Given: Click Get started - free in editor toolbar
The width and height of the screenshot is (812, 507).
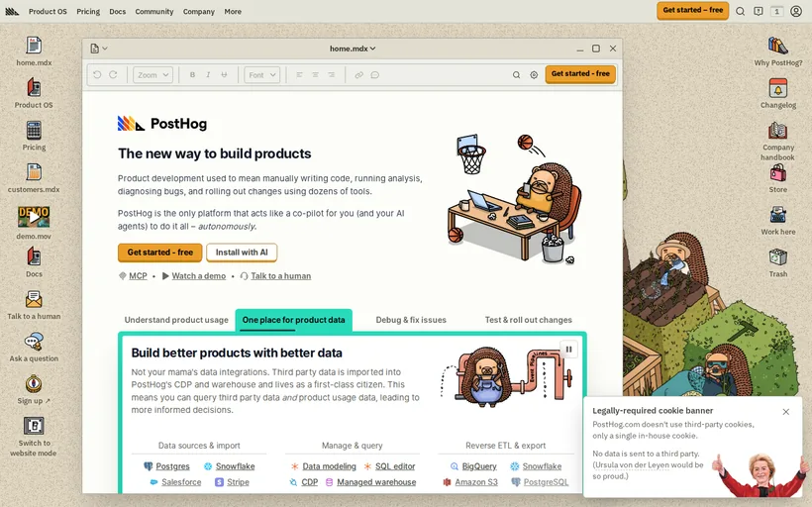Looking at the screenshot, I should coord(580,74).
